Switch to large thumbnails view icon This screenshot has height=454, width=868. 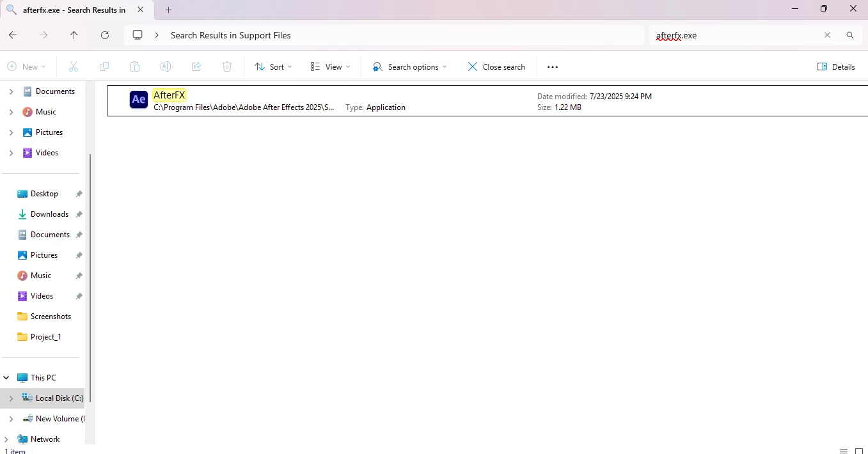coord(859,450)
